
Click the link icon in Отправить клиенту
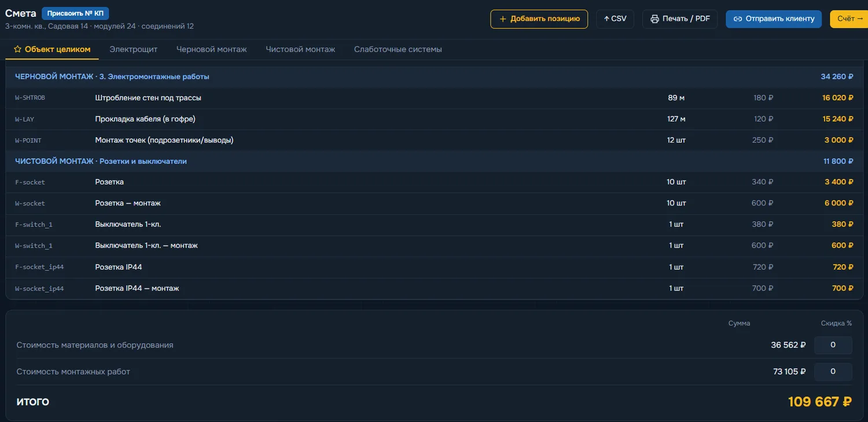tap(738, 19)
